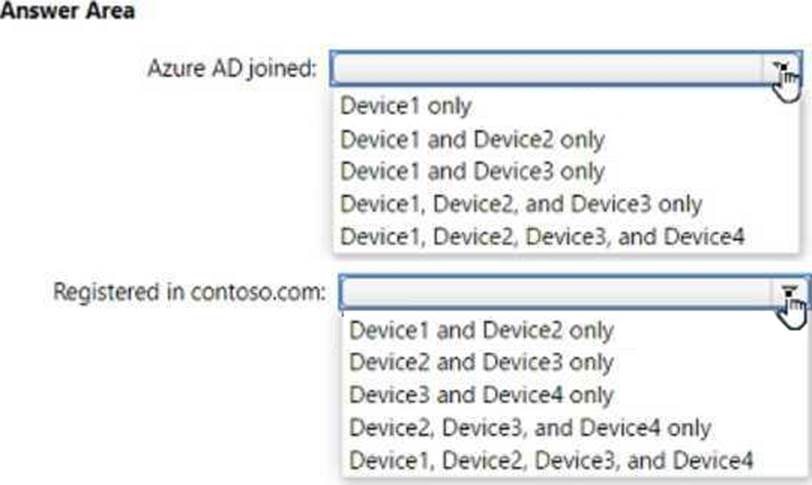Click the 'Answer Area' heading

(67, 13)
